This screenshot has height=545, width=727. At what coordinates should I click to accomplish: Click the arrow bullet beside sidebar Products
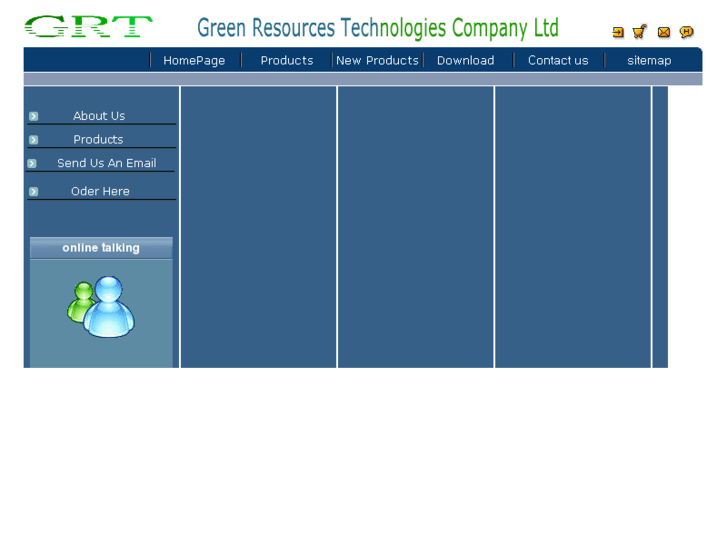tap(33, 140)
